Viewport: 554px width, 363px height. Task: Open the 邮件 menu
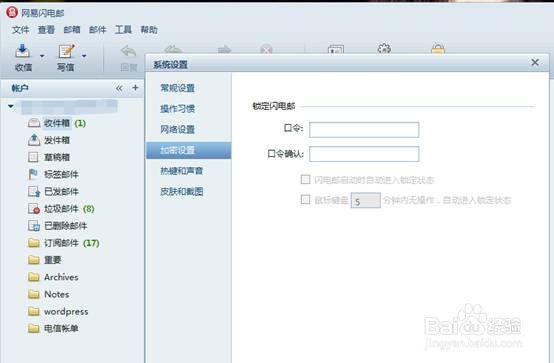98,30
